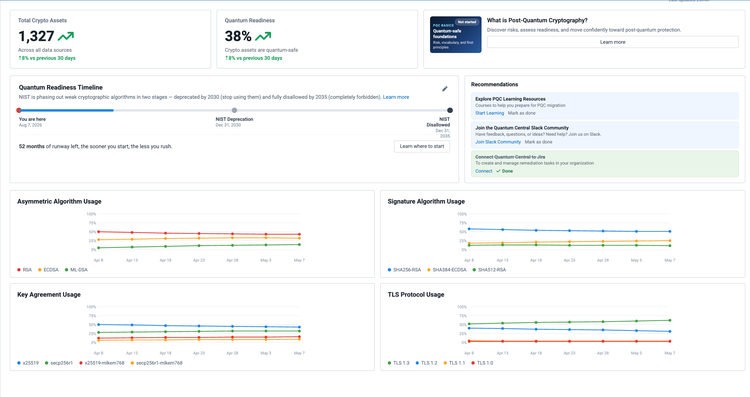Mark Explore PQC Learning Resources as done
This screenshot has height=397, width=750.
pyautogui.click(x=521, y=113)
